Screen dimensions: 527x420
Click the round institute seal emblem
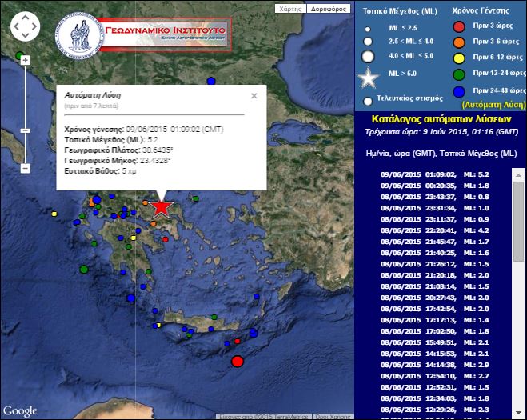pyautogui.click(x=79, y=36)
